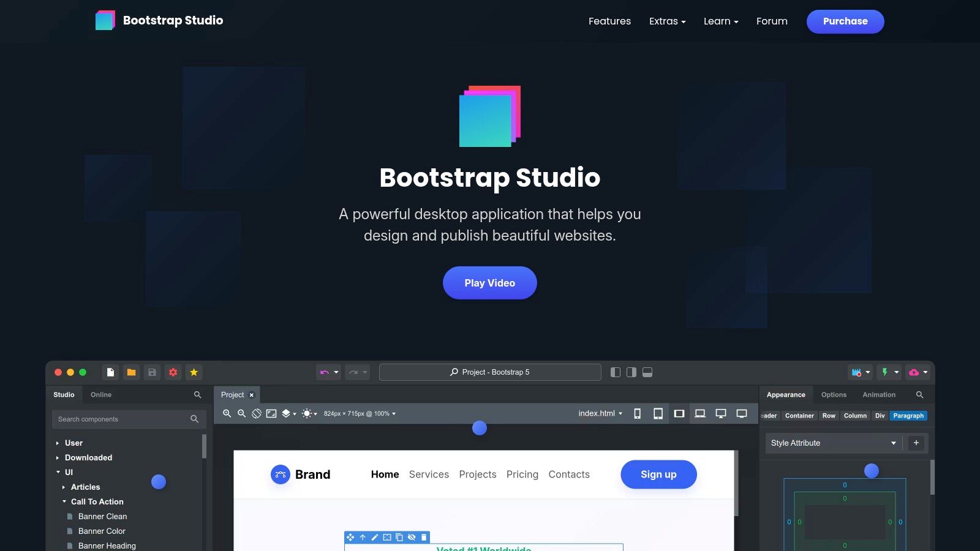Click the up arrow to select parent element
The height and width of the screenshot is (551, 980).
pos(363,537)
